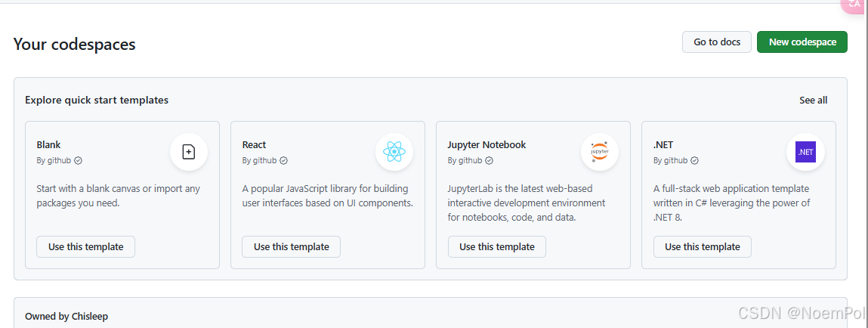The height and width of the screenshot is (328, 868).
Task: Open the Jupyter Notebook template title
Action: [487, 144]
